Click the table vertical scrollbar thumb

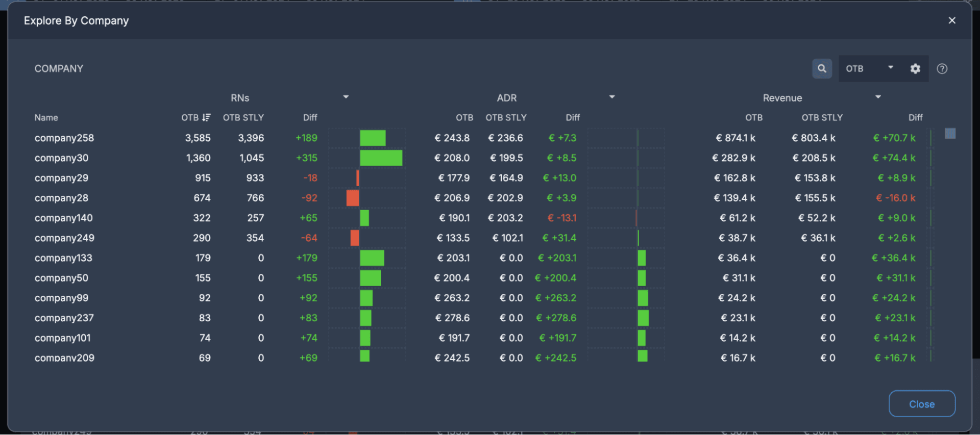(950, 134)
